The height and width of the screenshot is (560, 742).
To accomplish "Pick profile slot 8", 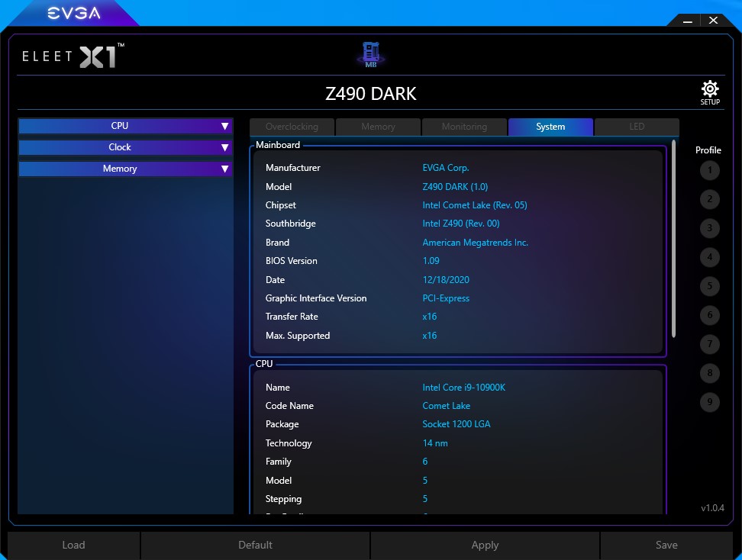I will pos(709,373).
